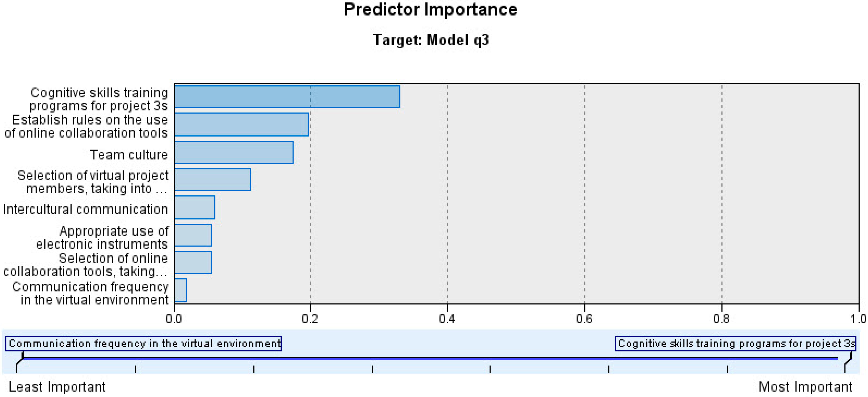Click the Intercultural communication axis label
This screenshot has width=868, height=397.
pyautogui.click(x=86, y=209)
